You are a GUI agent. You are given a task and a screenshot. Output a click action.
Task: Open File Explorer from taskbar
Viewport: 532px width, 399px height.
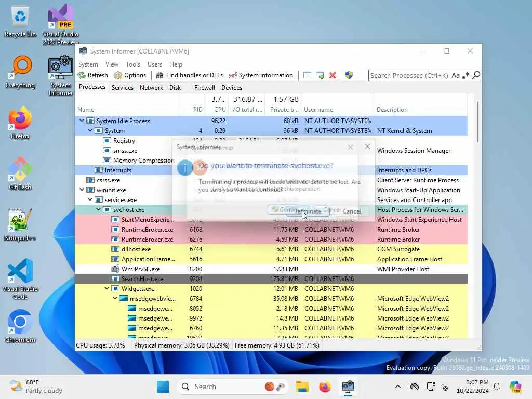point(302,387)
